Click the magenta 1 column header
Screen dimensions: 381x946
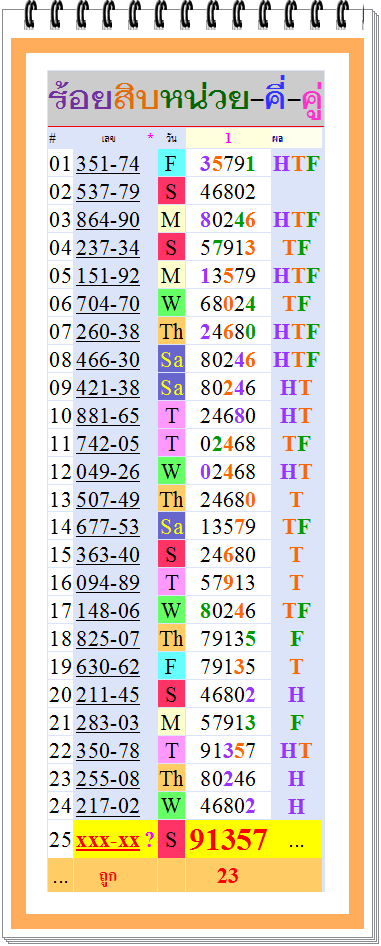(x=228, y=138)
